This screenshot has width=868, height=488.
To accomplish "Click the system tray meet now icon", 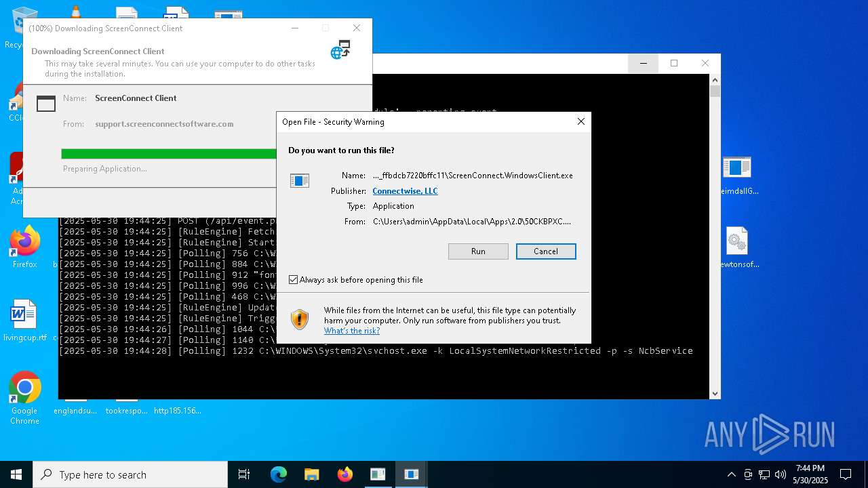I will click(748, 474).
